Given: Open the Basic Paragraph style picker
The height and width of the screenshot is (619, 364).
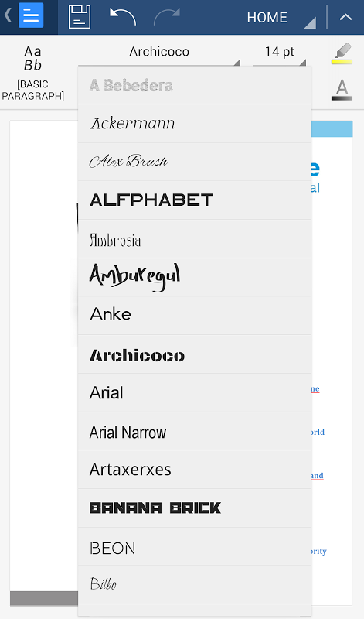Looking at the screenshot, I should point(32,73).
